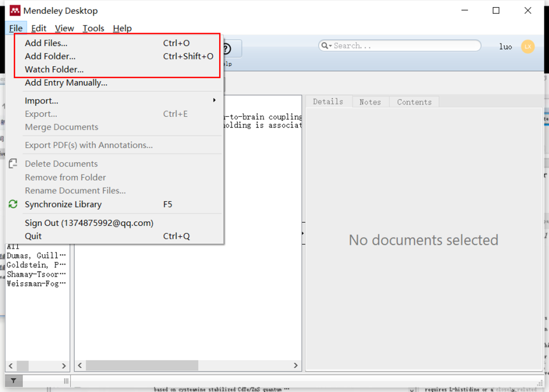Select author Dumas, Guill… in filter list
549x392 pixels.
coord(37,255)
